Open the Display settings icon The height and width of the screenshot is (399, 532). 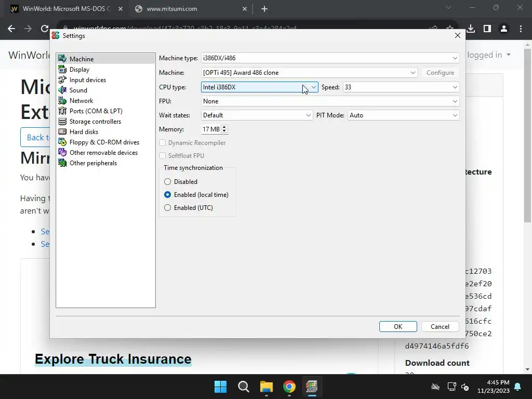point(62,69)
